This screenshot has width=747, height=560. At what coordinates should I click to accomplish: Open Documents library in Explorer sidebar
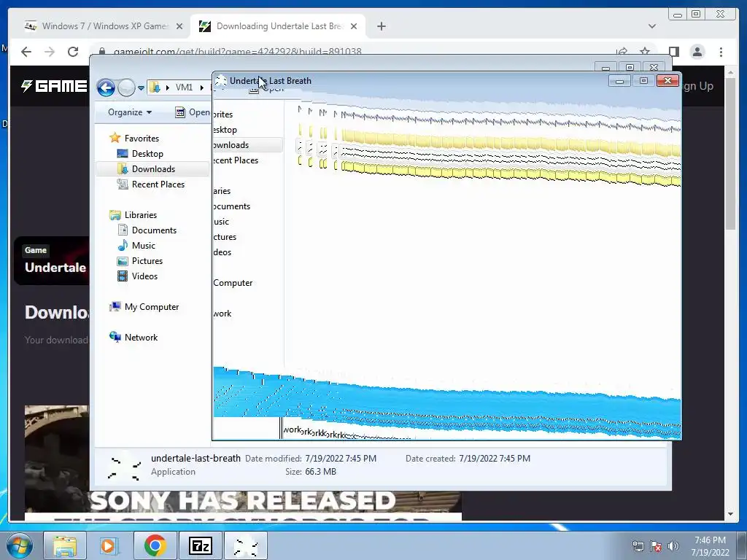click(x=154, y=230)
